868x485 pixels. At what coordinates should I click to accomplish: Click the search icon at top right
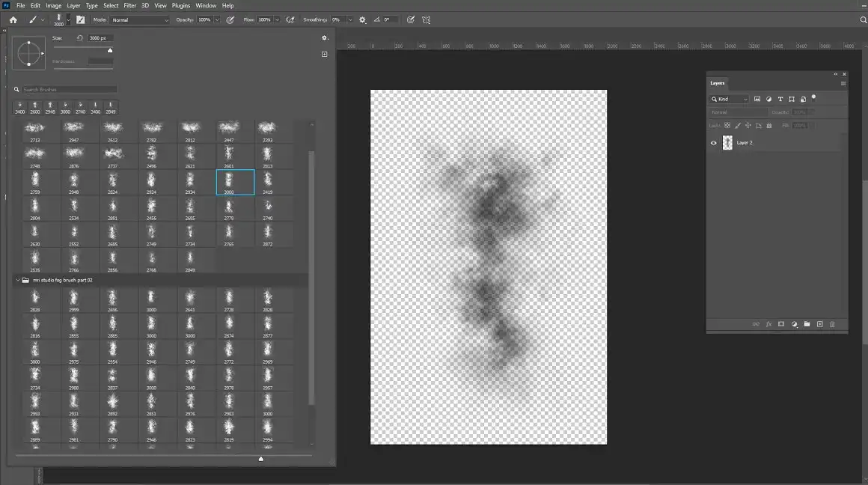863,20
